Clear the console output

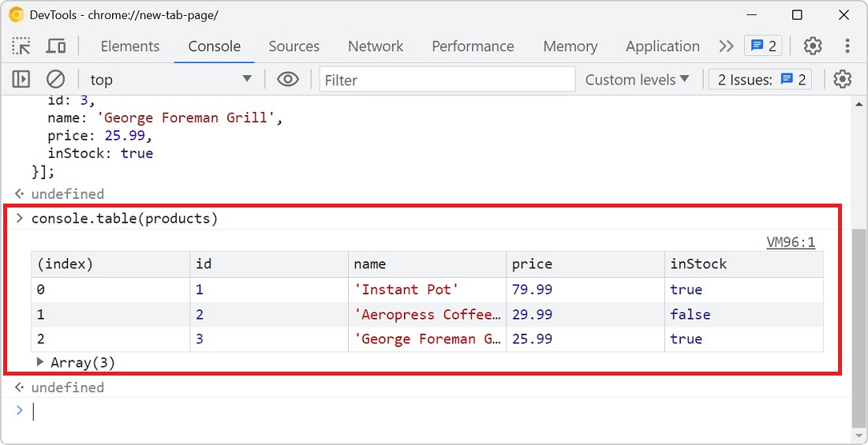point(55,80)
